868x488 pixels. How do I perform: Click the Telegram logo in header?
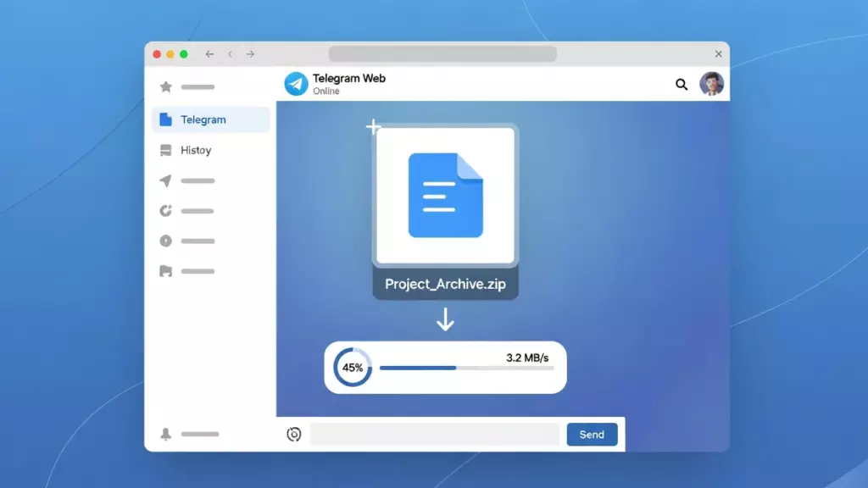(x=296, y=83)
